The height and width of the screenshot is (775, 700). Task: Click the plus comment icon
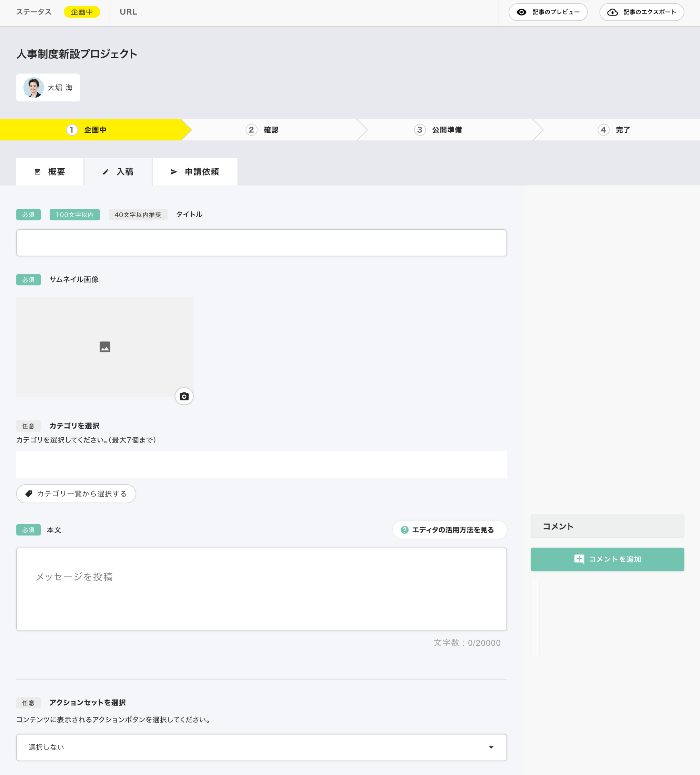pos(579,559)
